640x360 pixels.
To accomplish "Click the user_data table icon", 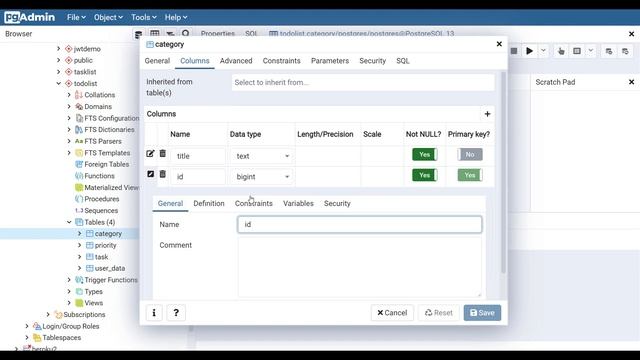I will point(89,268).
